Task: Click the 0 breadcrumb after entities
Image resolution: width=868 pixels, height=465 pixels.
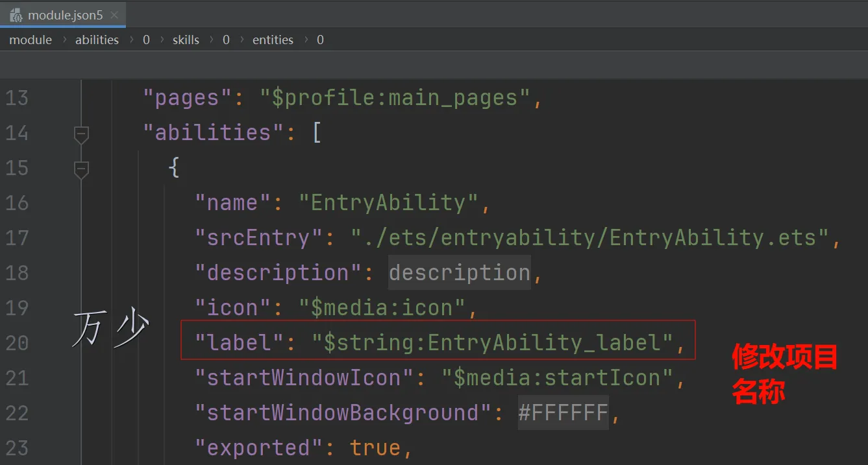Action: click(320, 40)
